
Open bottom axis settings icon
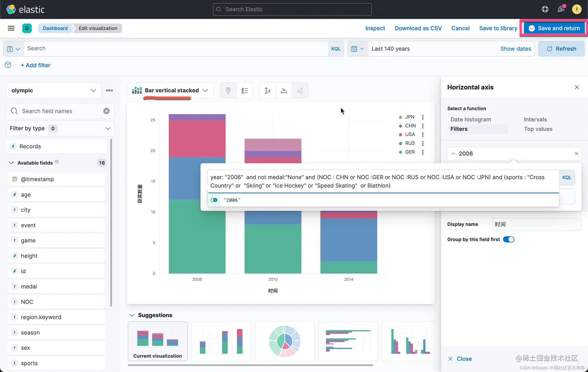(284, 91)
